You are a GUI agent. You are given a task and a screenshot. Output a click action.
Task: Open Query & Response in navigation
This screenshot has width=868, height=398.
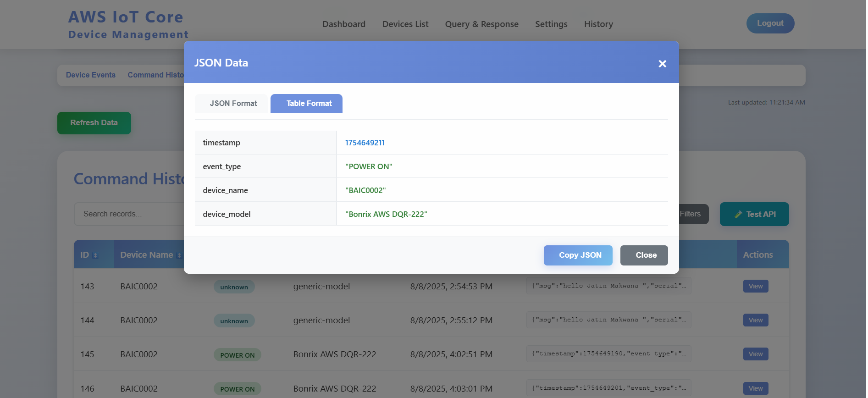481,24
